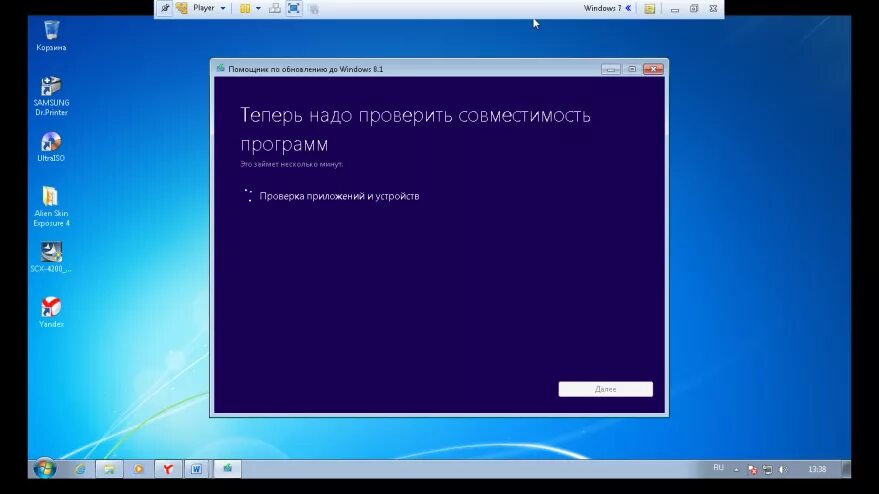Select the SCX-4200 desktop icon
879x494 pixels.
pos(51,257)
